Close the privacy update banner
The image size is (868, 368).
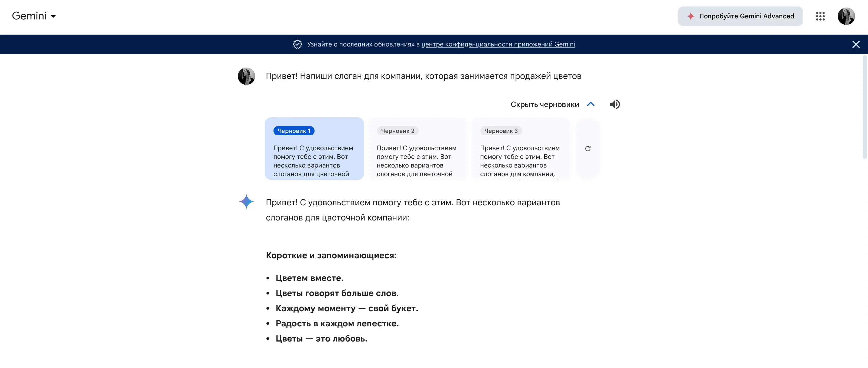point(856,44)
